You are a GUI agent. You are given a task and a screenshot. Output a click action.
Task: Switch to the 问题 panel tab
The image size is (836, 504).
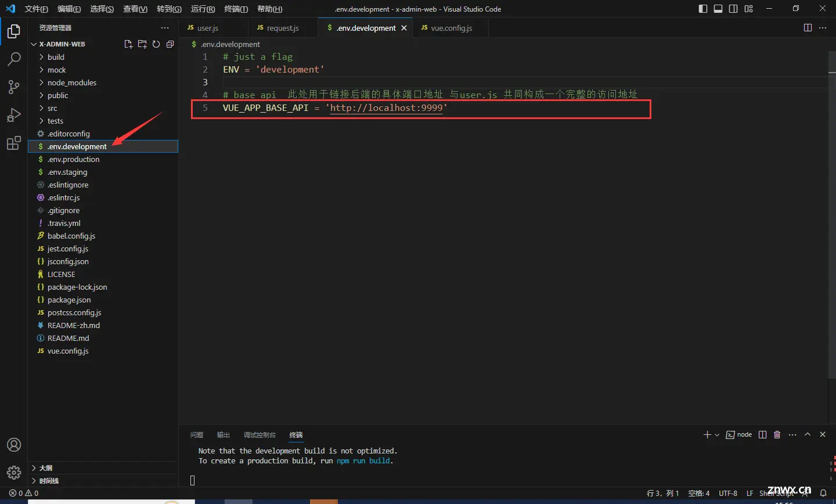click(197, 435)
